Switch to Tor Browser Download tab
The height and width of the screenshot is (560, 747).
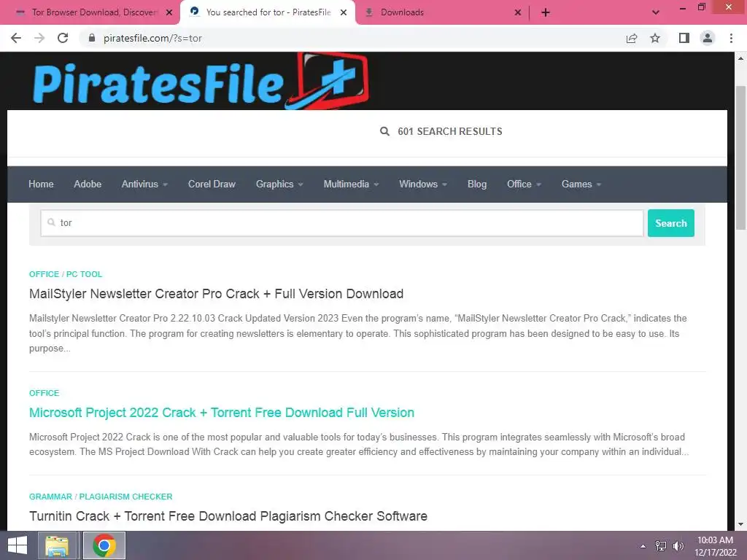(x=94, y=12)
